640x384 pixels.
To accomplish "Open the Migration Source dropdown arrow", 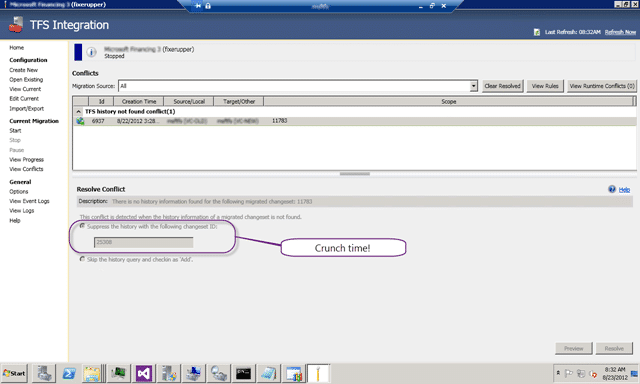I will (473, 86).
